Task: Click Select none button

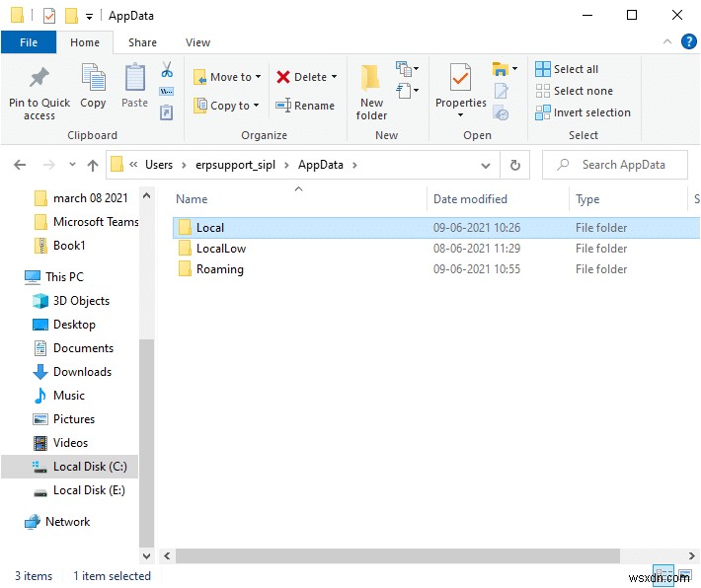Action: click(574, 91)
